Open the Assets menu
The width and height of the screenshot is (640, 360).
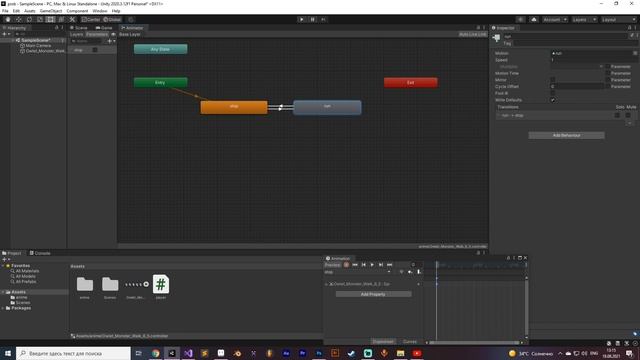click(30, 11)
